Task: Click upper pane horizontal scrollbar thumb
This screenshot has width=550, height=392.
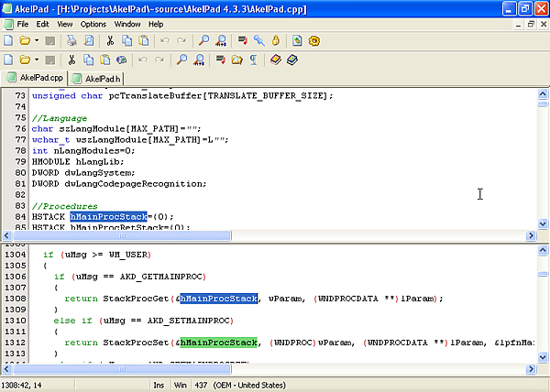Action: 122,235
